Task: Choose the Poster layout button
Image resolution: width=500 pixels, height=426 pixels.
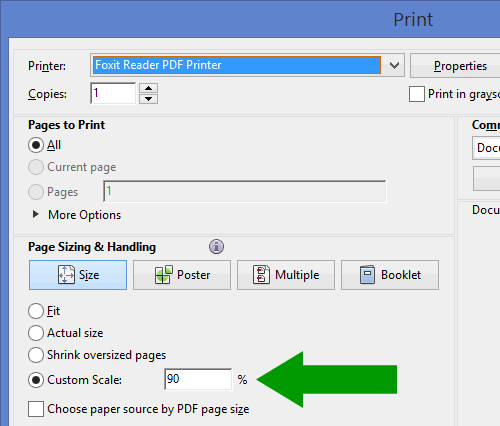Action: [182, 275]
